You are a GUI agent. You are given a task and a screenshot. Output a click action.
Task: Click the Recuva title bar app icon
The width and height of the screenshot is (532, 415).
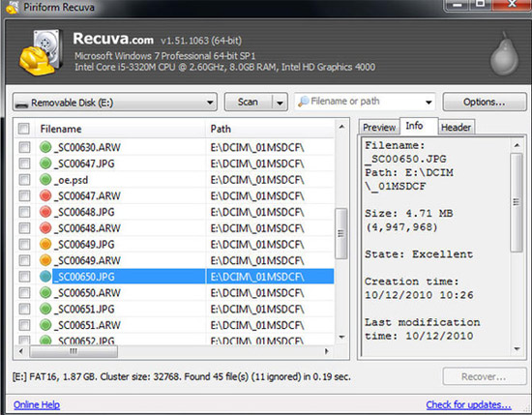click(13, 8)
